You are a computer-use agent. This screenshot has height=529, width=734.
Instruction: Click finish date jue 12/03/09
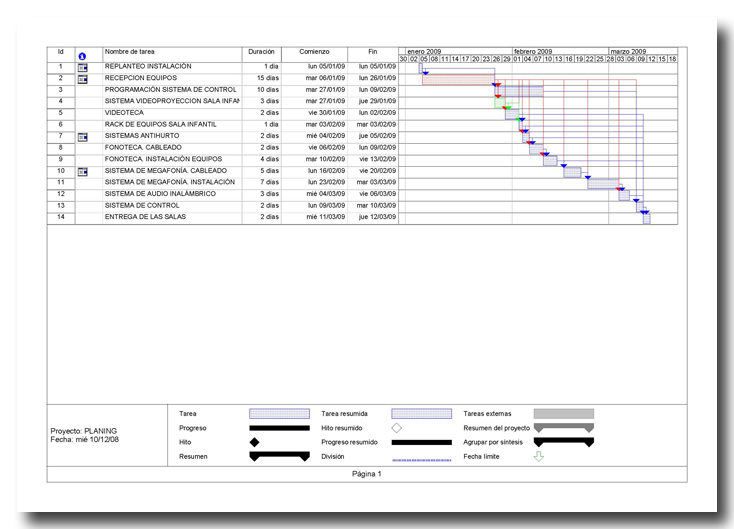377,217
